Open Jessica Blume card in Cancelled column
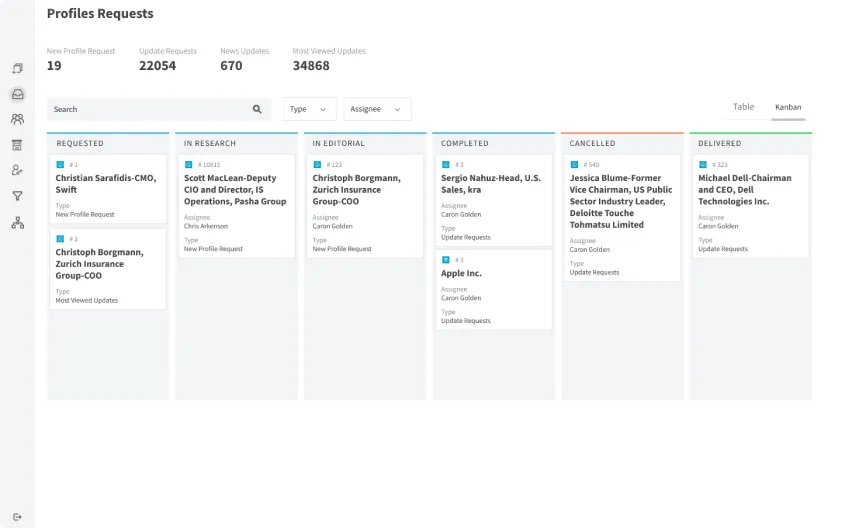The image size is (841, 528). point(621,201)
